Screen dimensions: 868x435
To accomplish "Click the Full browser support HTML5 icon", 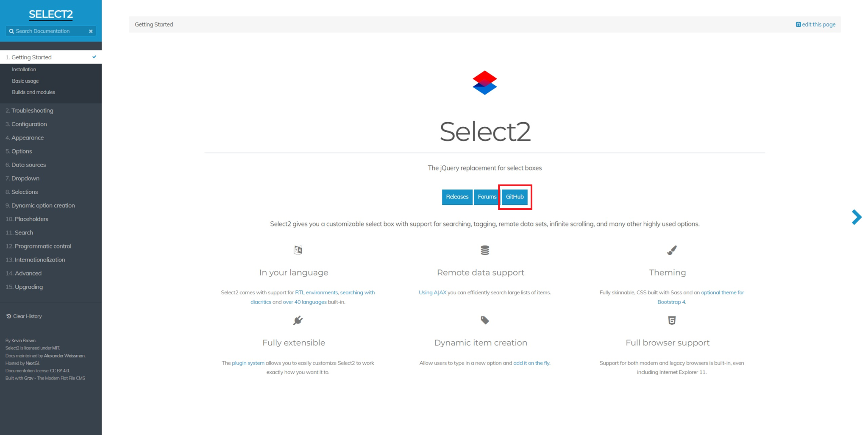I will 672,321.
